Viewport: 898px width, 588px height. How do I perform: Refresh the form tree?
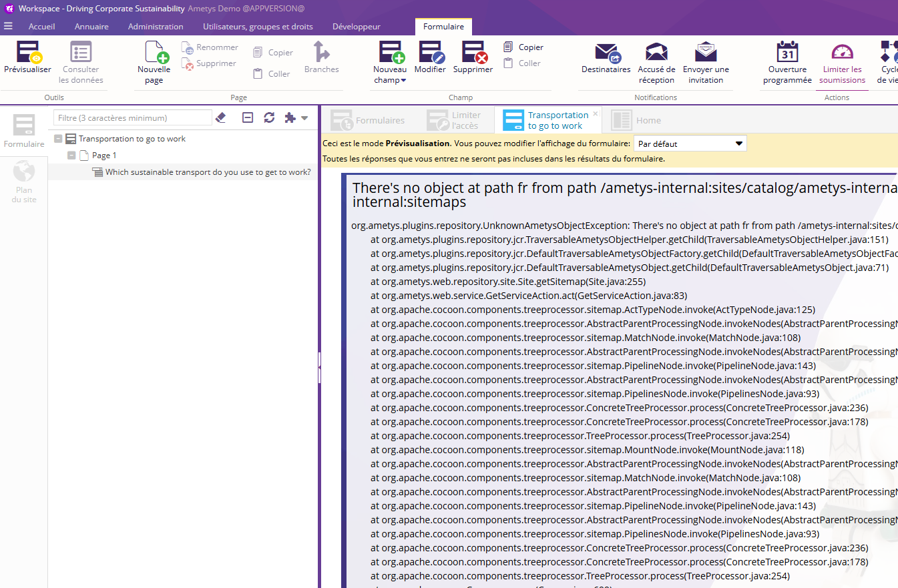(x=269, y=117)
